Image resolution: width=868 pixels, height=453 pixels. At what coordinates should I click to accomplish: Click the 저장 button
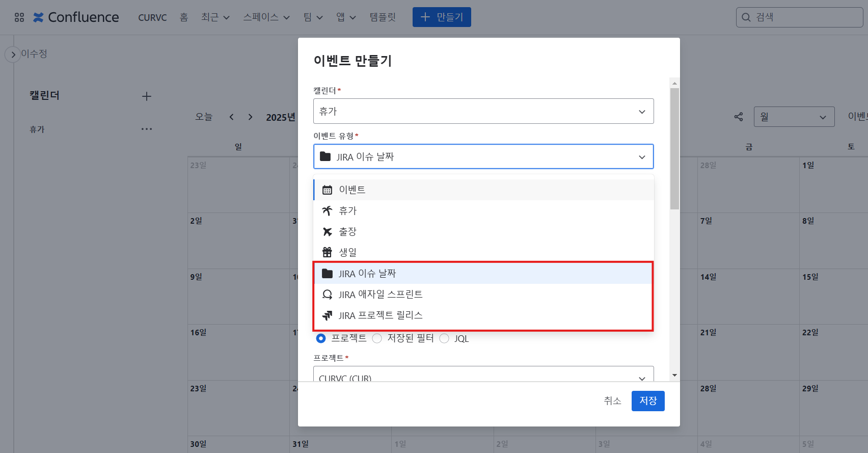tap(648, 401)
